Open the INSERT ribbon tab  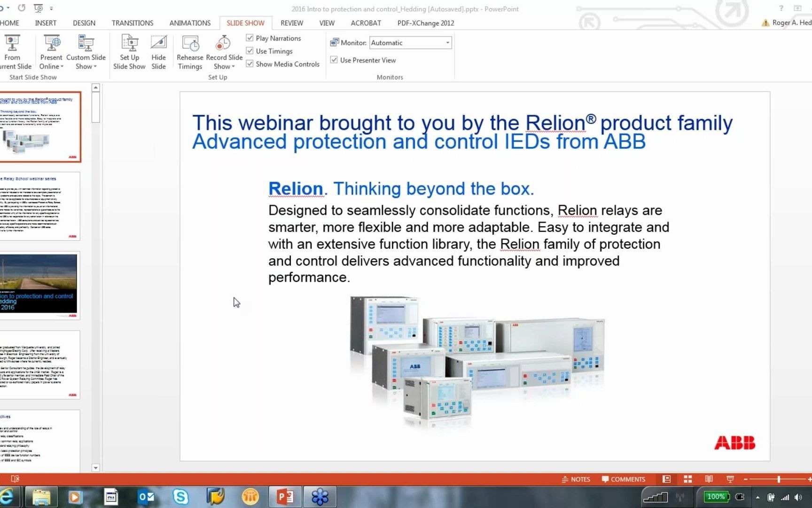46,23
